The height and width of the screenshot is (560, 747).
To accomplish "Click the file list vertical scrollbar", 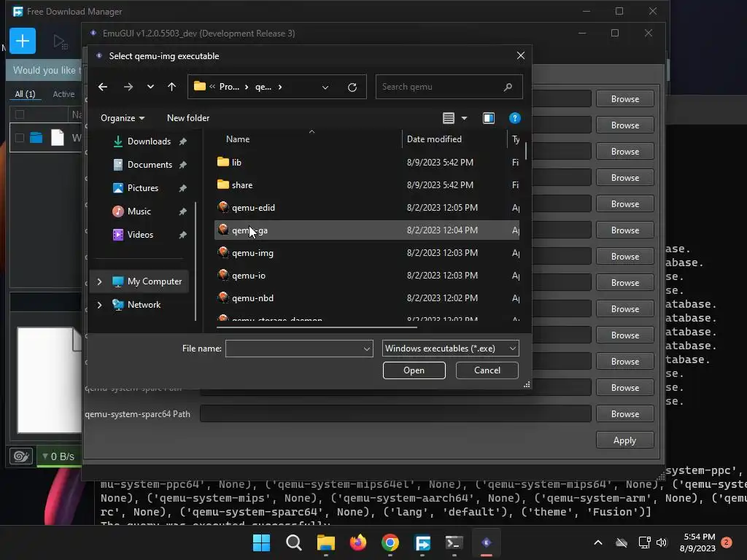I will (526, 151).
